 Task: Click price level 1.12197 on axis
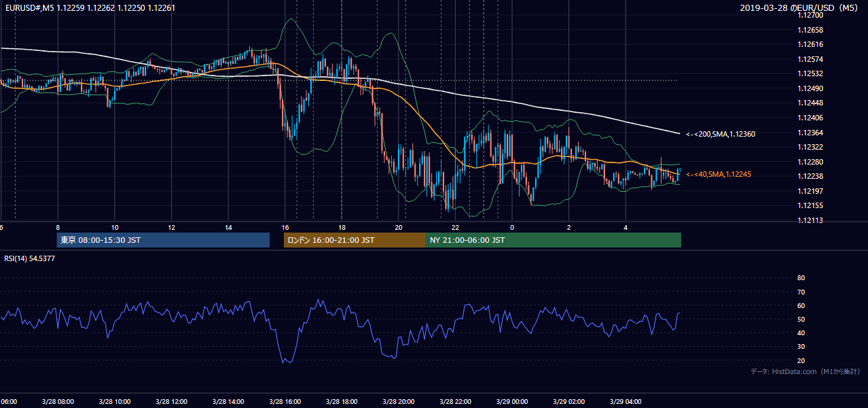coord(810,191)
